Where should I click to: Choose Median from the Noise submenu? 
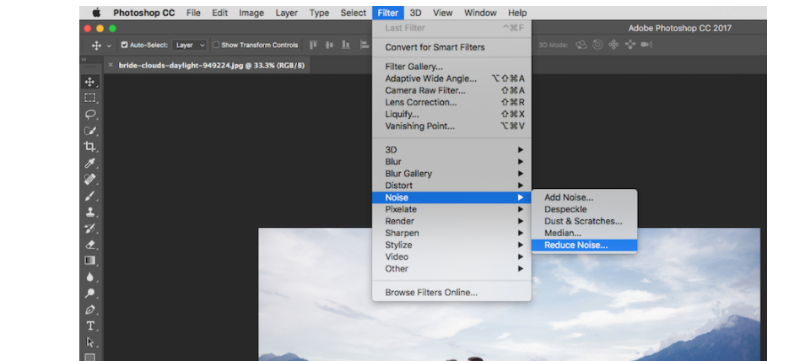tap(584, 233)
